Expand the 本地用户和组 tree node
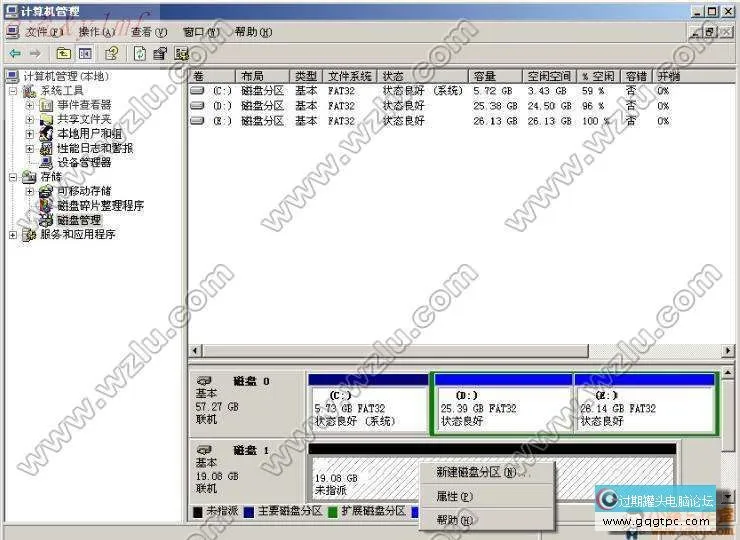Screen dimensions: 740x540 (30, 134)
